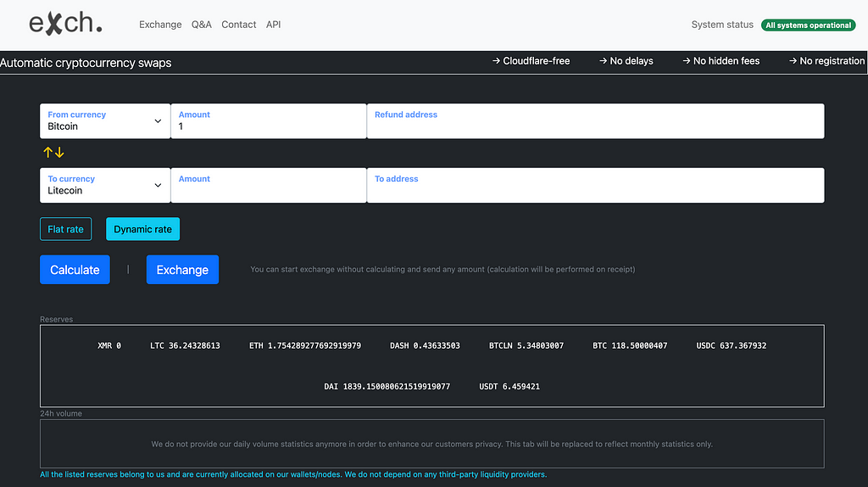Focus the To Amount field
The width and height of the screenshot is (868, 487).
coord(269,185)
